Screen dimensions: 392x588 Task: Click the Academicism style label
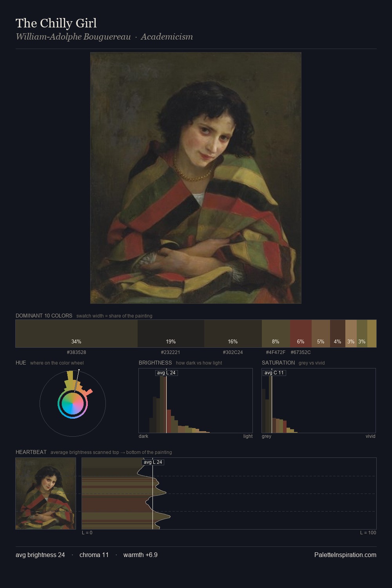[167, 36]
